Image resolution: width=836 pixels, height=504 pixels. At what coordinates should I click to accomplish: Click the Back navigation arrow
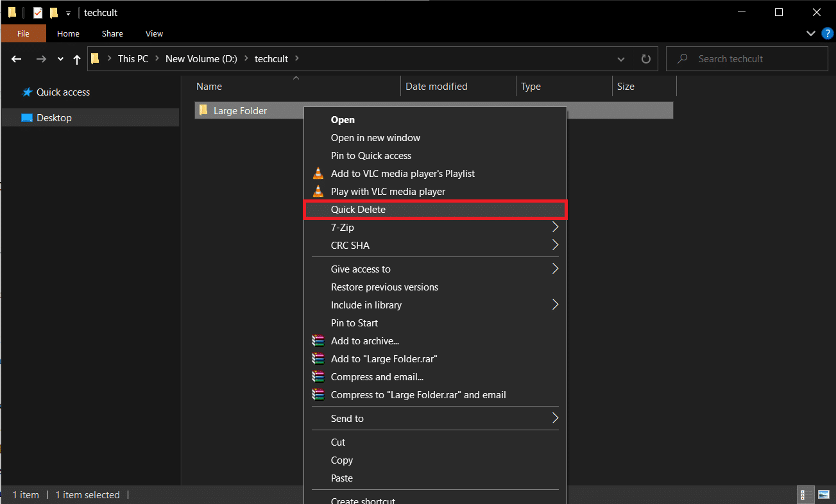(17, 59)
